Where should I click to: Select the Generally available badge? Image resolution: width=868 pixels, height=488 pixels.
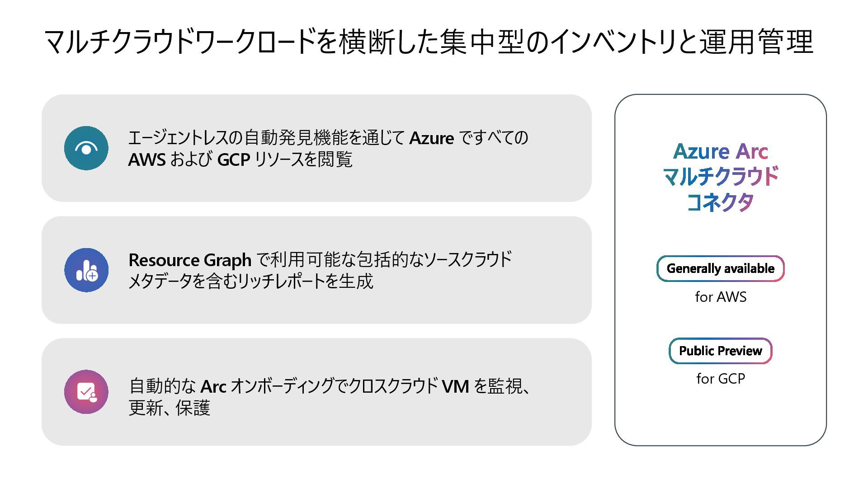(x=720, y=268)
